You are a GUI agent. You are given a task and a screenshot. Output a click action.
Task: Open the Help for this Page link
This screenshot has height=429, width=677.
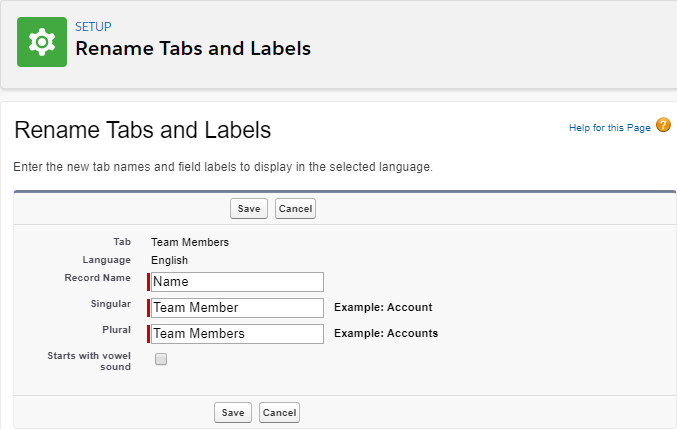[x=609, y=128]
